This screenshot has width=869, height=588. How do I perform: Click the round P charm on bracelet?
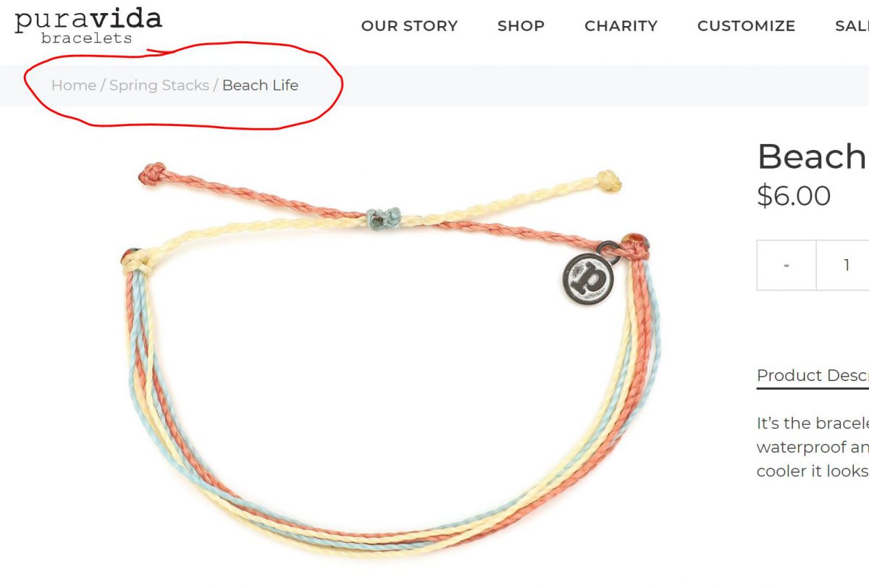pyautogui.click(x=587, y=278)
